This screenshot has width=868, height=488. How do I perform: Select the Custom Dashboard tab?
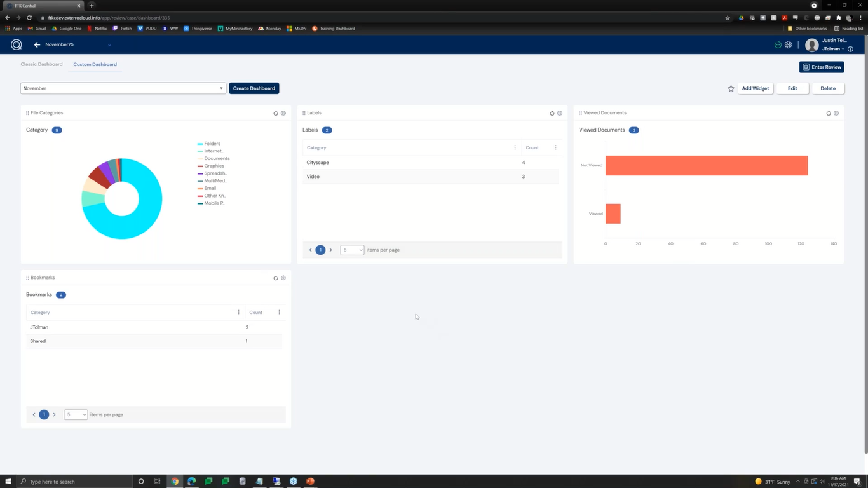click(x=95, y=64)
